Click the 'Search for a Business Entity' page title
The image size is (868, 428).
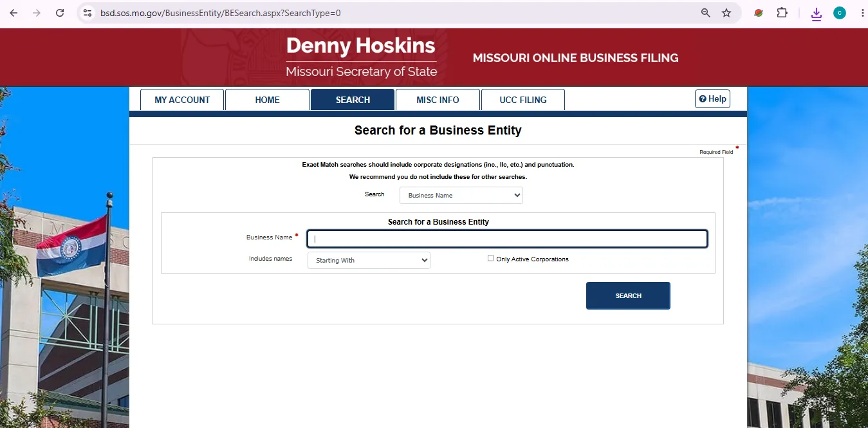pyautogui.click(x=438, y=131)
